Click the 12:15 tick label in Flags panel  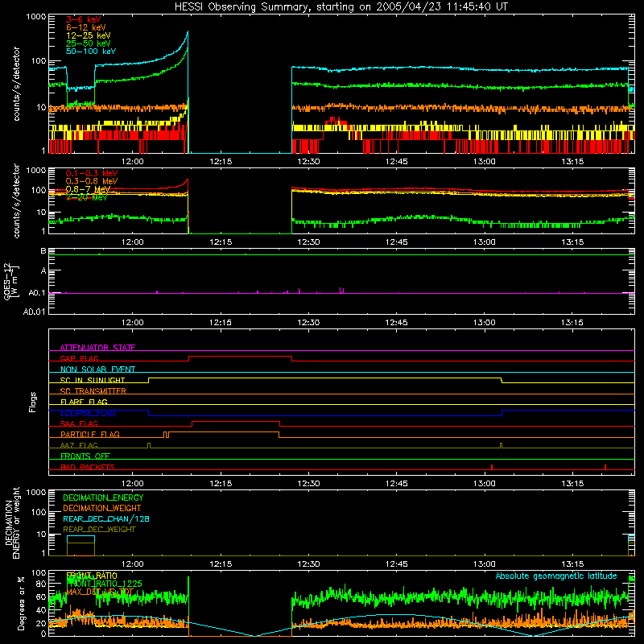coord(221,484)
